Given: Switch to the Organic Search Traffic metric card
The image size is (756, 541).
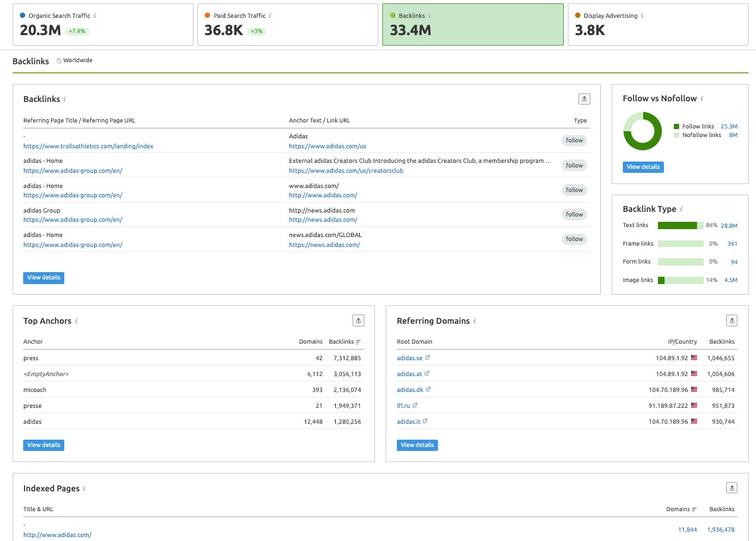Looking at the screenshot, I should pos(103,25).
